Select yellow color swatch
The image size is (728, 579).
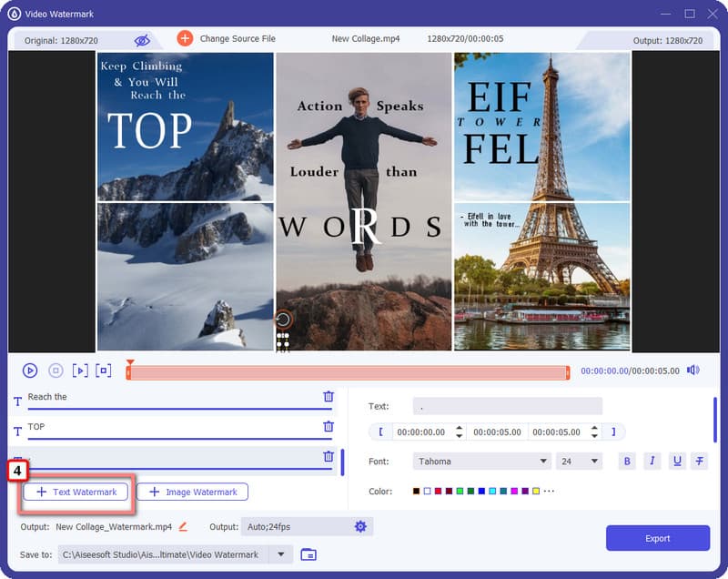pos(536,492)
